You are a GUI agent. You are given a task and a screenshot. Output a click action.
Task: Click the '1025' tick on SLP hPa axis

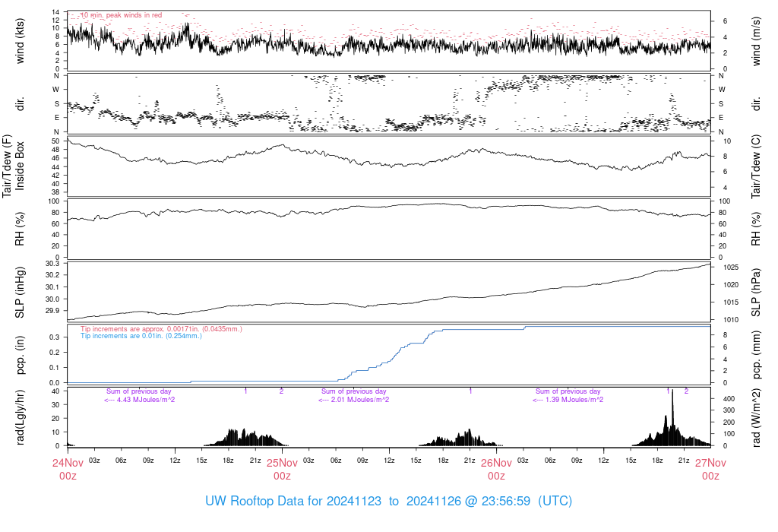(730, 268)
